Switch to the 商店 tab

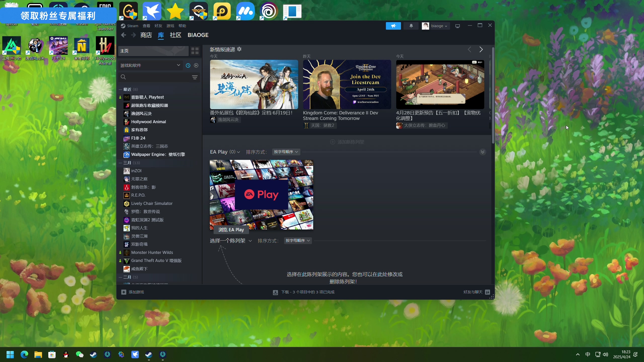(146, 35)
